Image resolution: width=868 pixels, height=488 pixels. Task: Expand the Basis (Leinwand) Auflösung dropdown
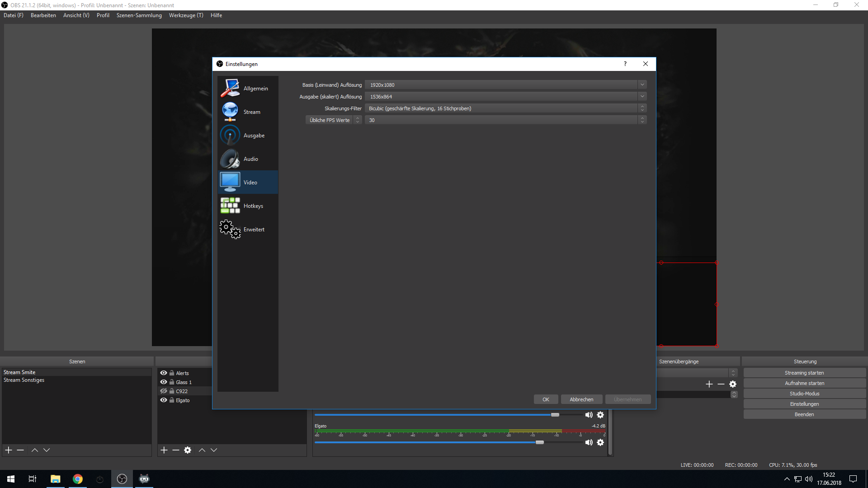coord(642,84)
